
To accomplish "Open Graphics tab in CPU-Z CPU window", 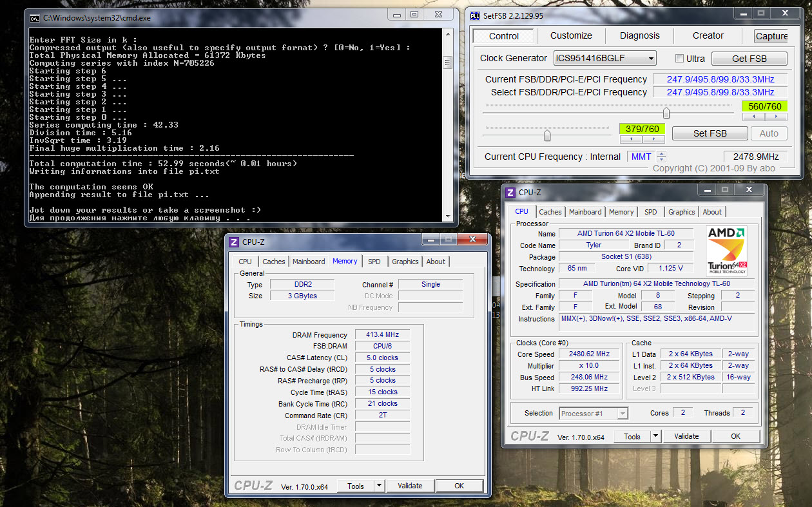I will [x=682, y=212].
